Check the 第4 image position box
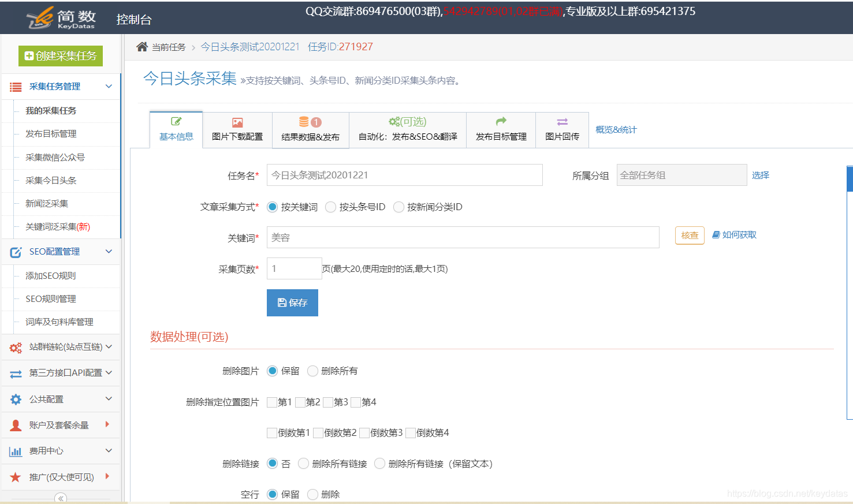Screen dimensions: 853x504 [x=356, y=402]
